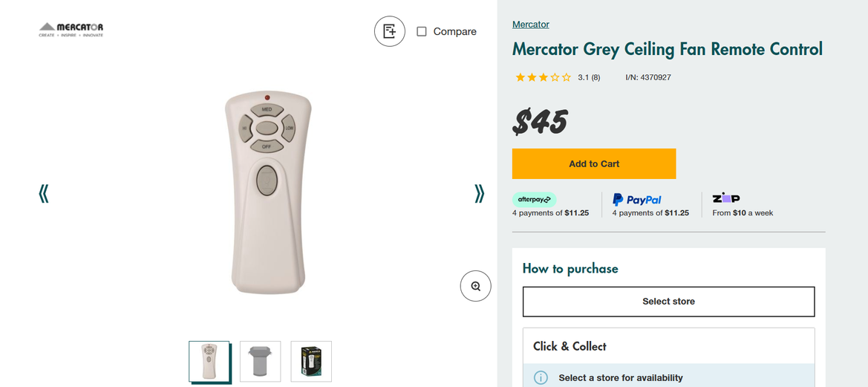Click the PayPal logo
The width and height of the screenshot is (868, 387).
pyautogui.click(x=636, y=199)
